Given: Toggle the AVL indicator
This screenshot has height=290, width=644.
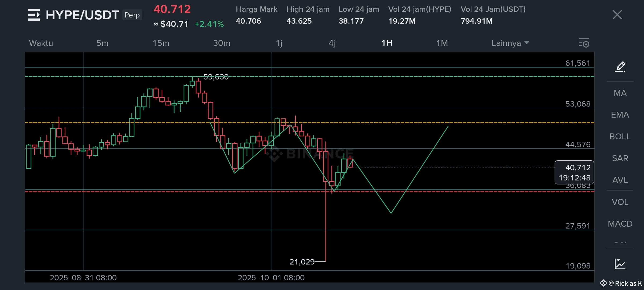Looking at the screenshot, I should (x=620, y=180).
